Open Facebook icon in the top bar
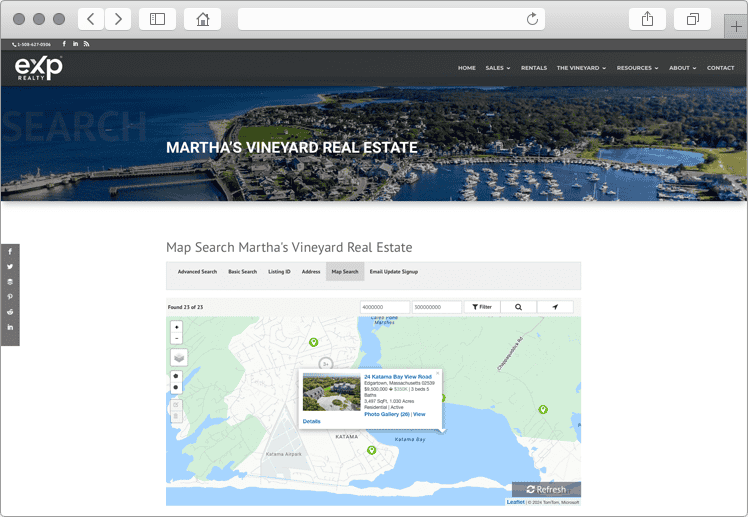 click(x=64, y=44)
